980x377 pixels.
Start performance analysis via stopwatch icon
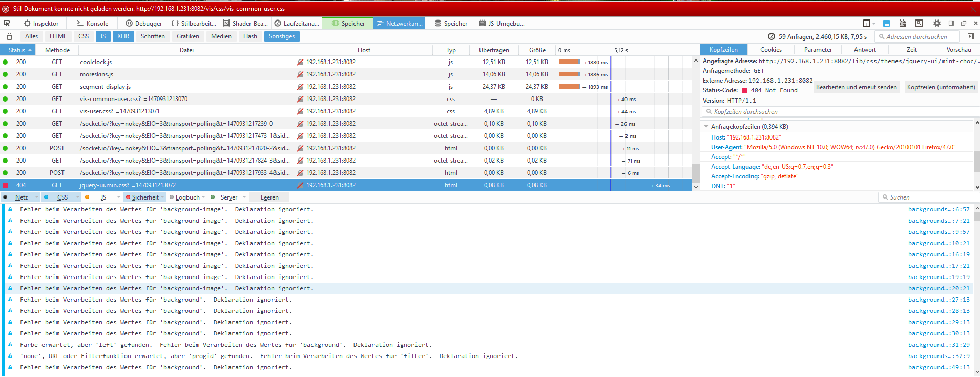(x=771, y=36)
